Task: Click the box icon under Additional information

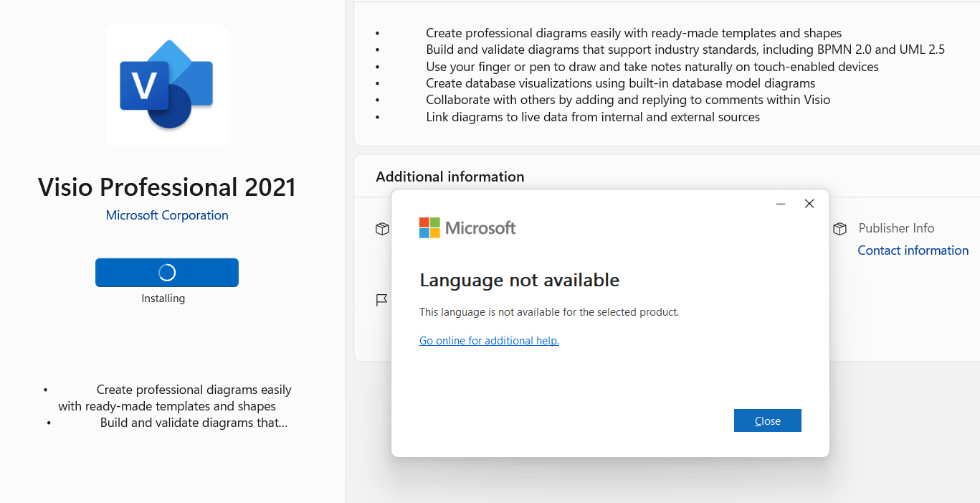Action: (382, 229)
